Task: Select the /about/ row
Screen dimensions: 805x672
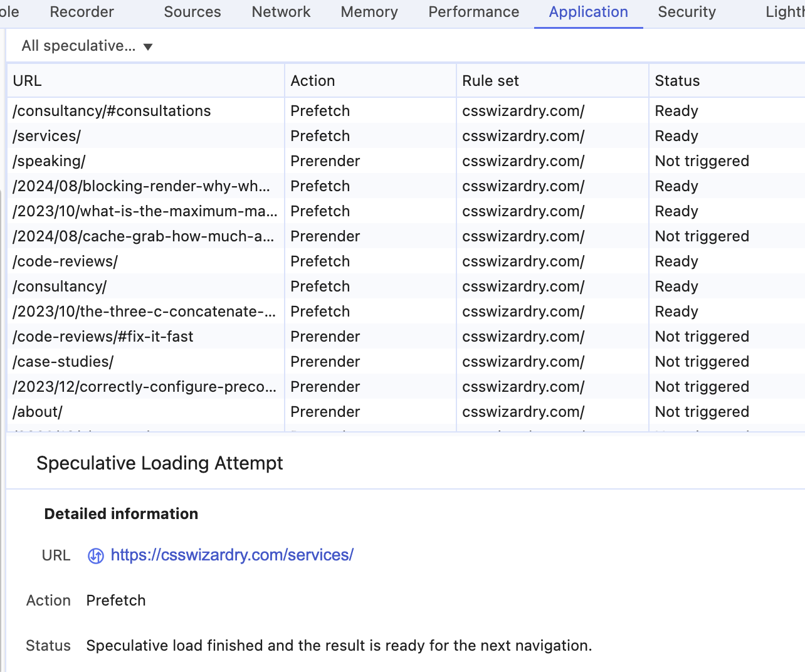Action: (406, 411)
